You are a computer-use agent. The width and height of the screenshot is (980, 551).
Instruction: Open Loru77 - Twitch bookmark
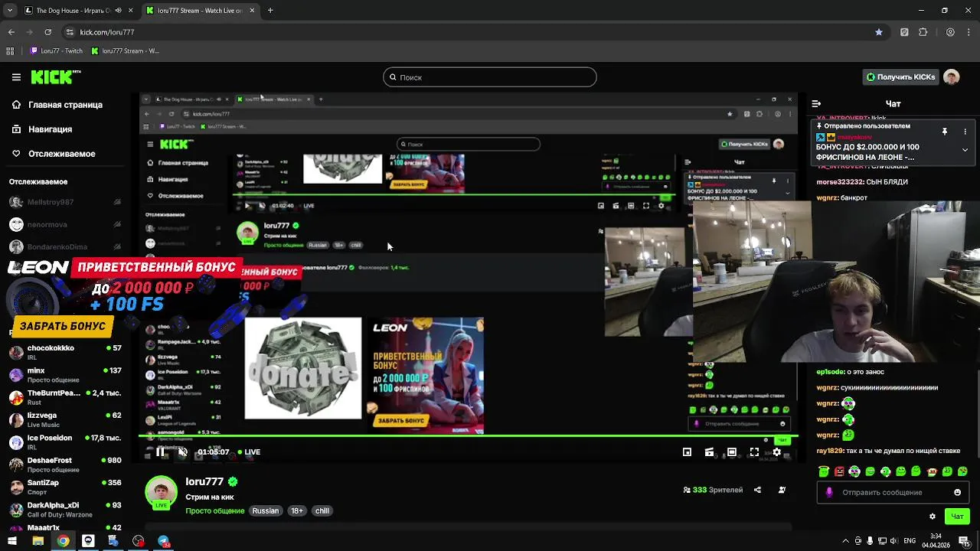(x=56, y=51)
